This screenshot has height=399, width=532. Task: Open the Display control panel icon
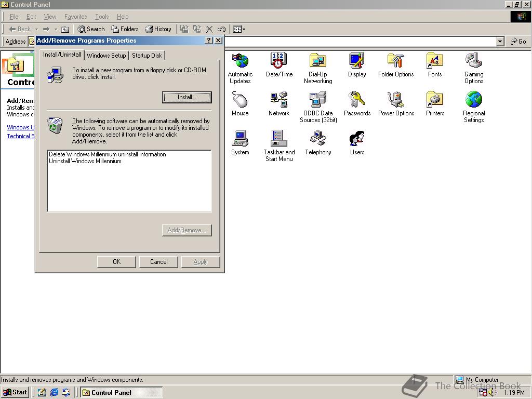[x=357, y=64]
